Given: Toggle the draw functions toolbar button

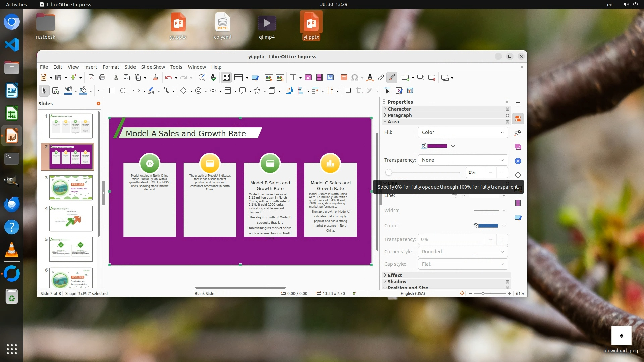Looking at the screenshot, I should [x=392, y=78].
